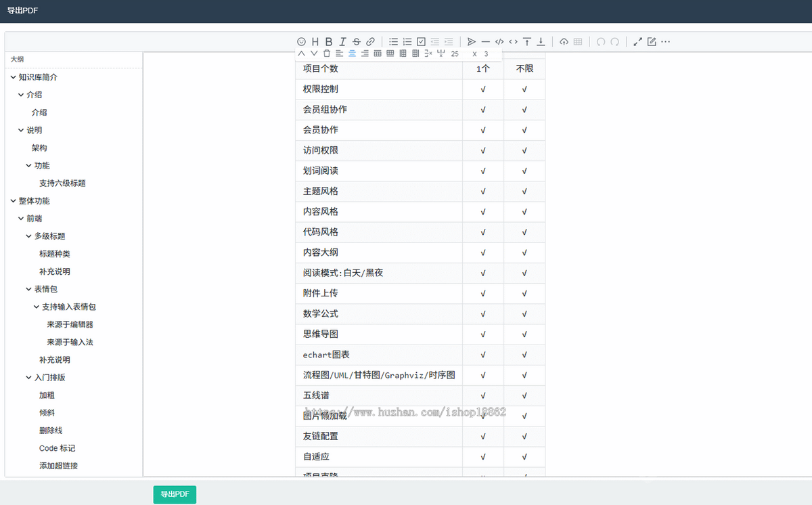
Task: Go to 删除线 outline entry
Action: coord(51,430)
